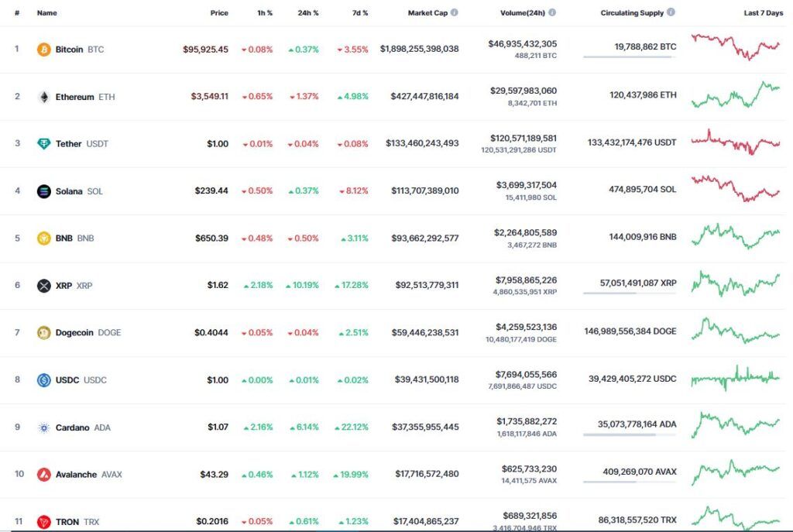This screenshot has height=532, width=793.
Task: Click the Bitcoin coin logo icon
Action: (x=44, y=50)
